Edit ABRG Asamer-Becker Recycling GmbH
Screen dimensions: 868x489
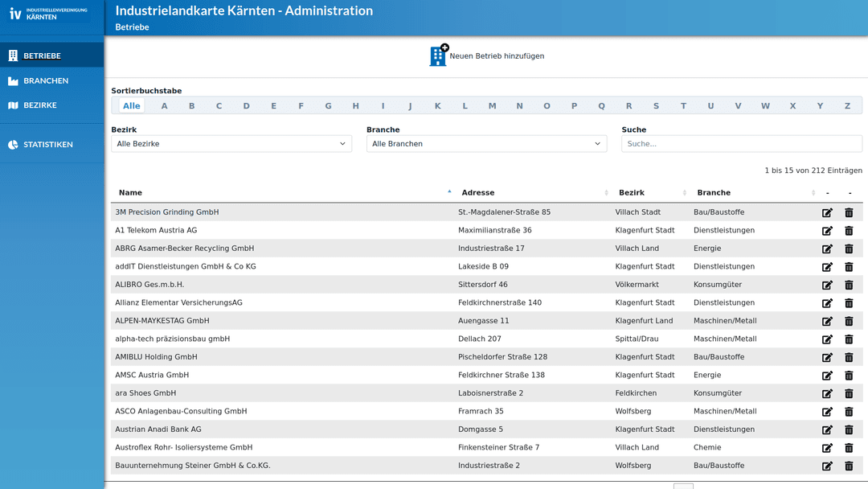click(x=827, y=249)
